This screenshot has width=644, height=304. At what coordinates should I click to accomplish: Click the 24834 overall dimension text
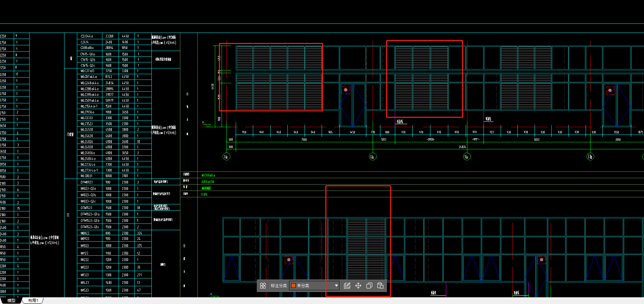pos(462,147)
